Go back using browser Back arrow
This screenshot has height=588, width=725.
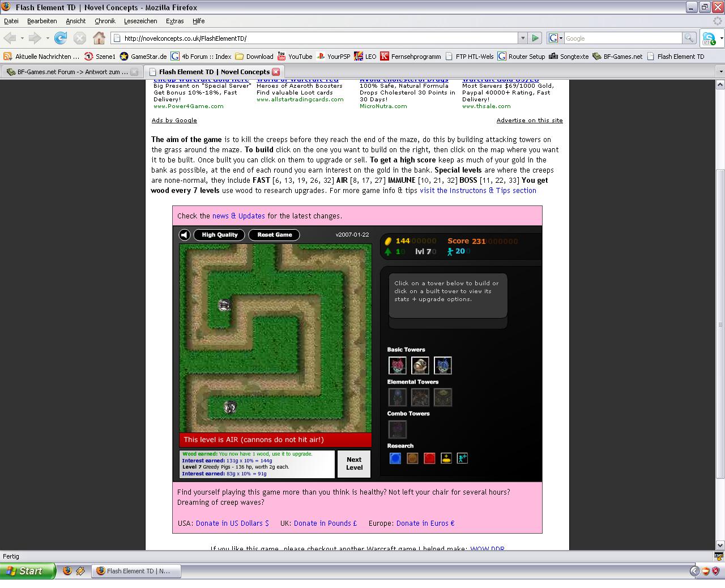[10, 38]
